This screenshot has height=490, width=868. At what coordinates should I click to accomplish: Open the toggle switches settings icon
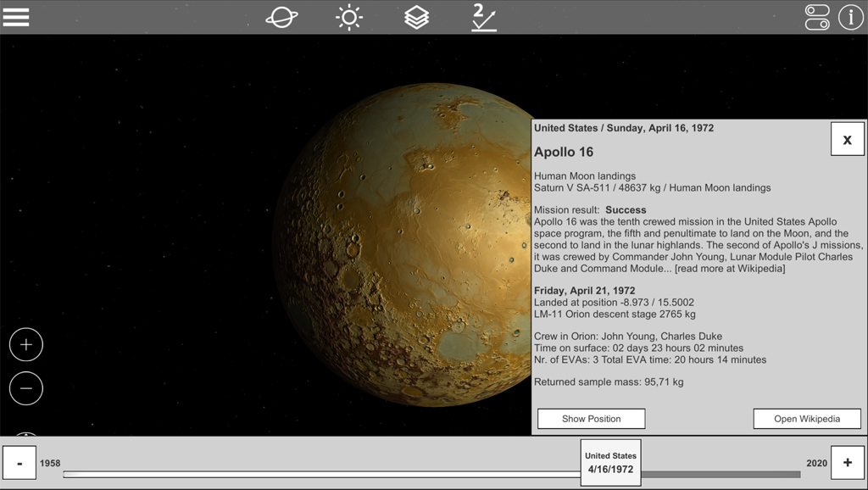click(x=817, y=17)
